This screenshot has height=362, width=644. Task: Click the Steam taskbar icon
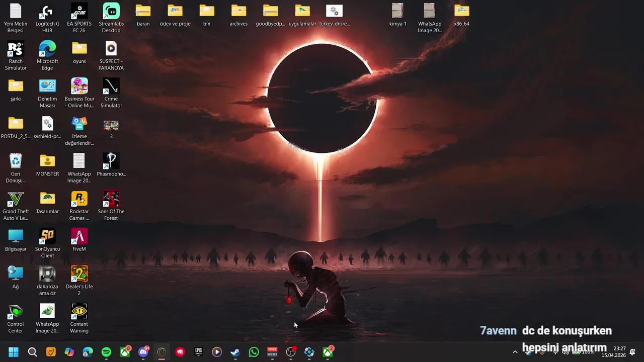point(235,352)
